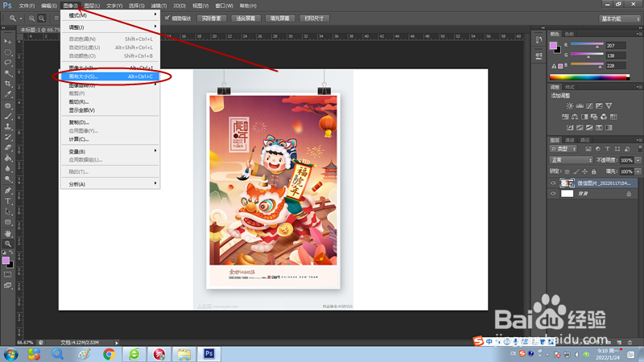Select the Crop tool
This screenshot has height=362, width=644.
pos(8,84)
